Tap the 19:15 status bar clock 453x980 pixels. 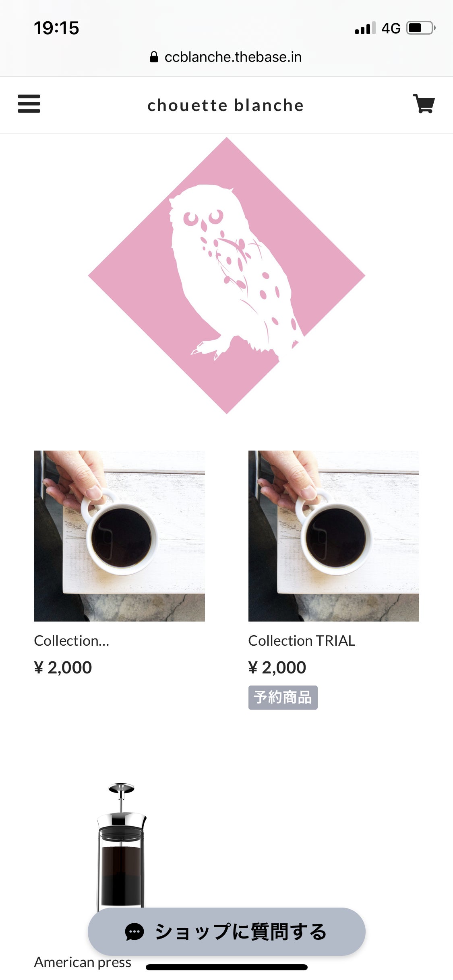56,28
